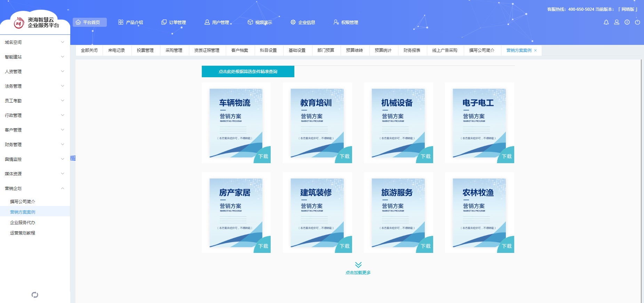Click the 点击此处根据筛选条件精准查询 filter button
The image size is (644, 303).
[x=248, y=71]
